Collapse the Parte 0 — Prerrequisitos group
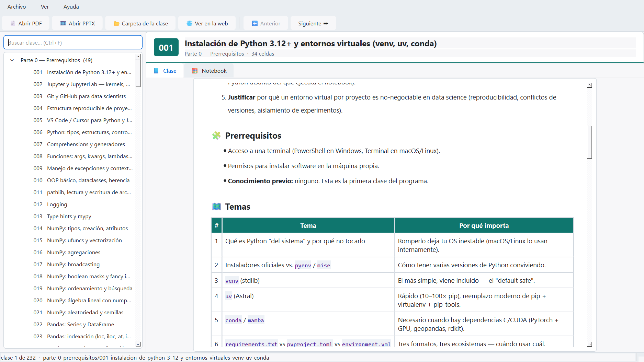This screenshot has width=644, height=362. coord(12,60)
